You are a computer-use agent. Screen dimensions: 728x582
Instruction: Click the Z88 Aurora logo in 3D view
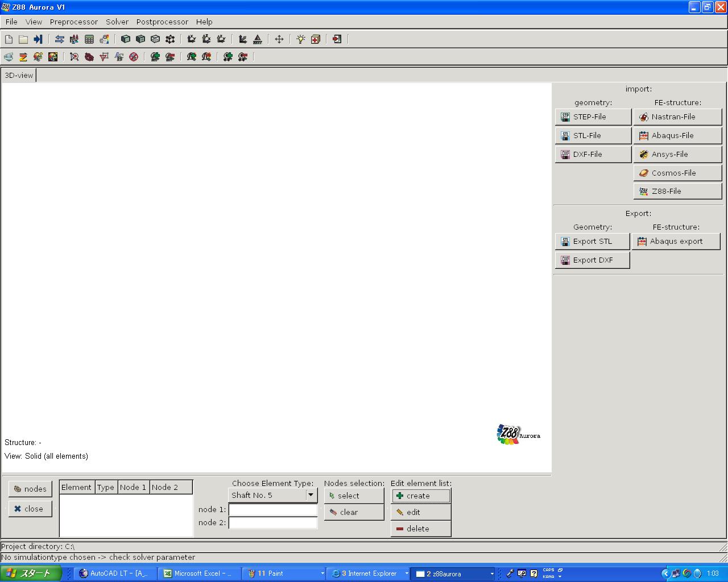click(518, 435)
